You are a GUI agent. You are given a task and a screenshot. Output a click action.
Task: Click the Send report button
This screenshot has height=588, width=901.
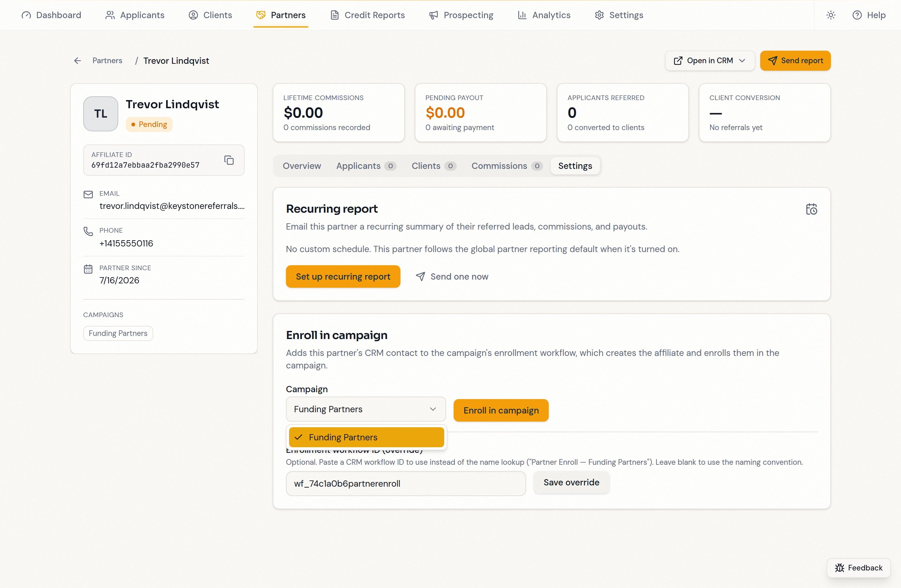pyautogui.click(x=795, y=61)
